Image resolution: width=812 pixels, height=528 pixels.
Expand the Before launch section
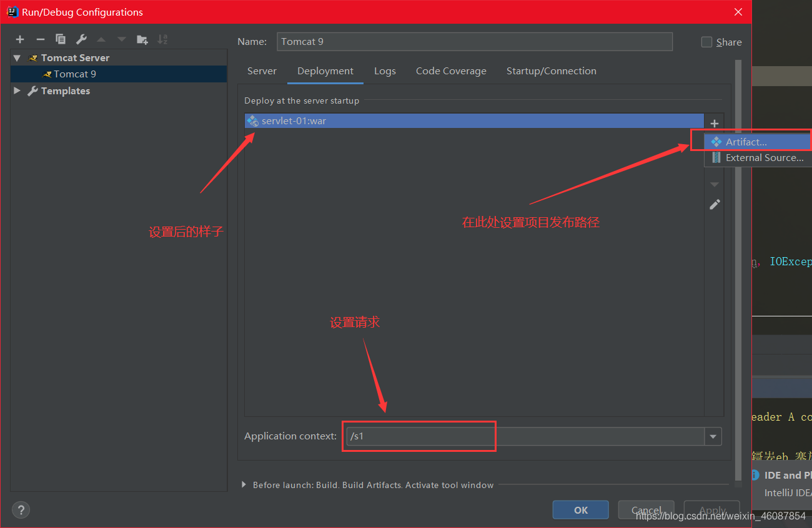[x=244, y=485]
